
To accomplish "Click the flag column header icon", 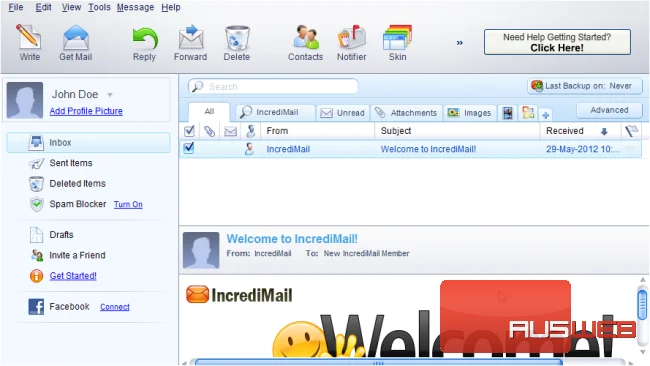I will pos(631,131).
